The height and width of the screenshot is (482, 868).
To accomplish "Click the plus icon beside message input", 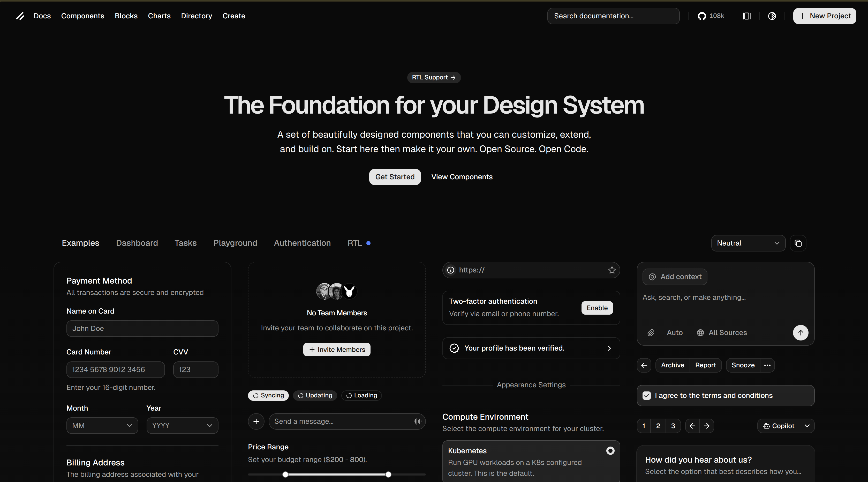I will pos(256,421).
